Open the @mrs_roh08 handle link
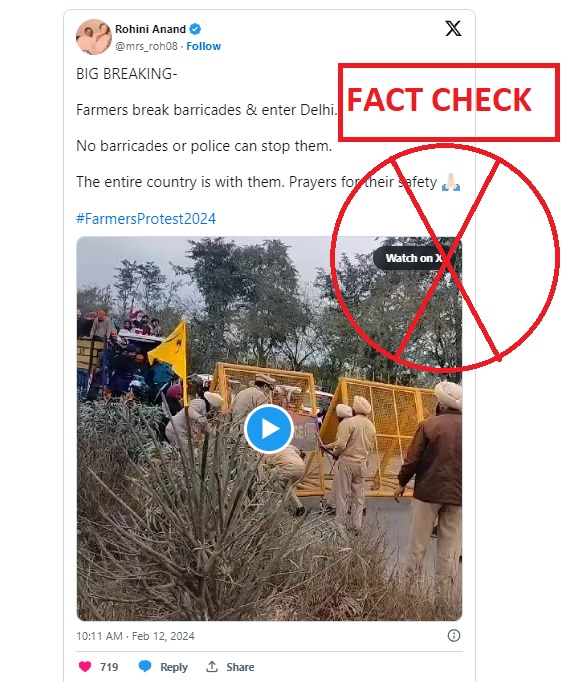This screenshot has width=562, height=682. [146, 46]
